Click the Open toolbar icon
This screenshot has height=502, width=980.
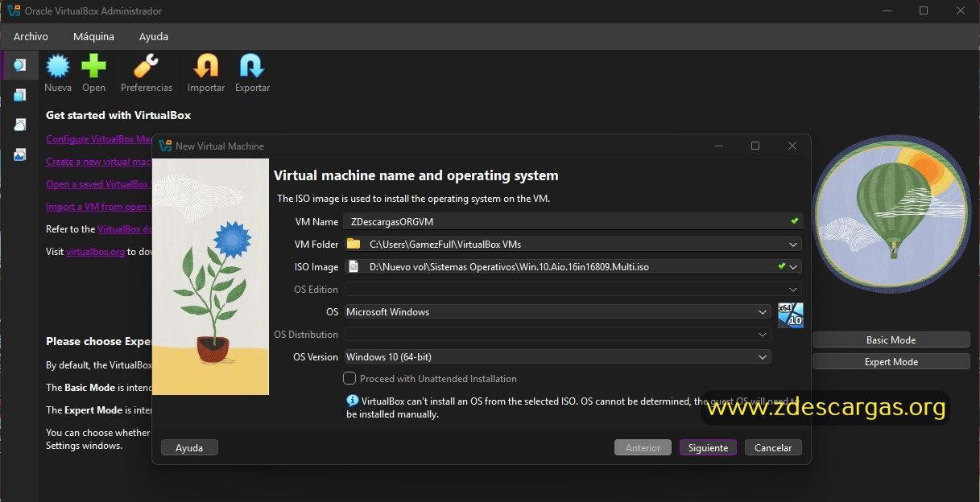(x=93, y=67)
